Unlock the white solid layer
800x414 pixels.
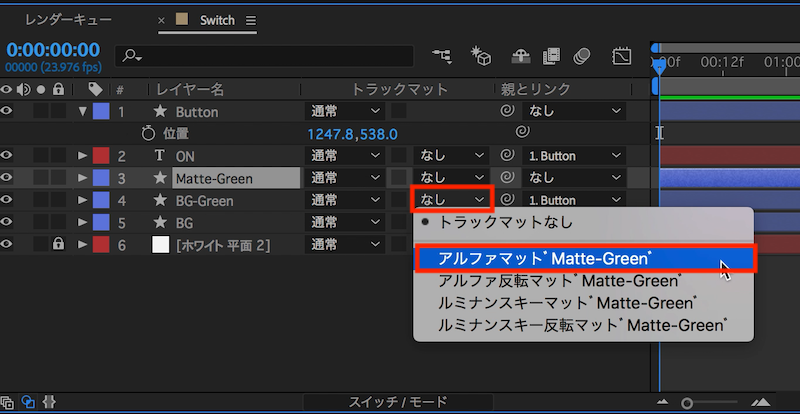pyautogui.click(x=59, y=244)
